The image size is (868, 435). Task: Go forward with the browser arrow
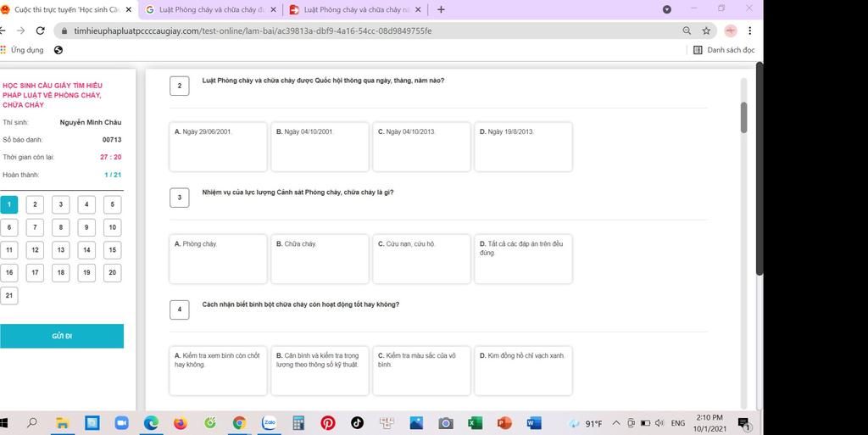20,31
